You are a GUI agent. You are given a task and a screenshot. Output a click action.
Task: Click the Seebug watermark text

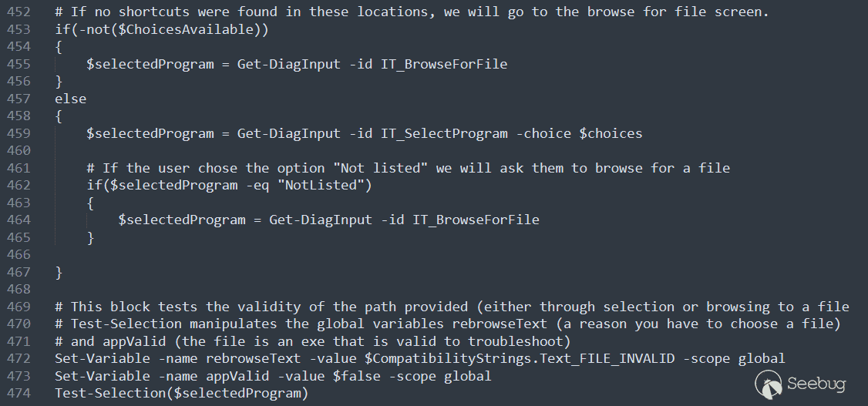tap(819, 384)
